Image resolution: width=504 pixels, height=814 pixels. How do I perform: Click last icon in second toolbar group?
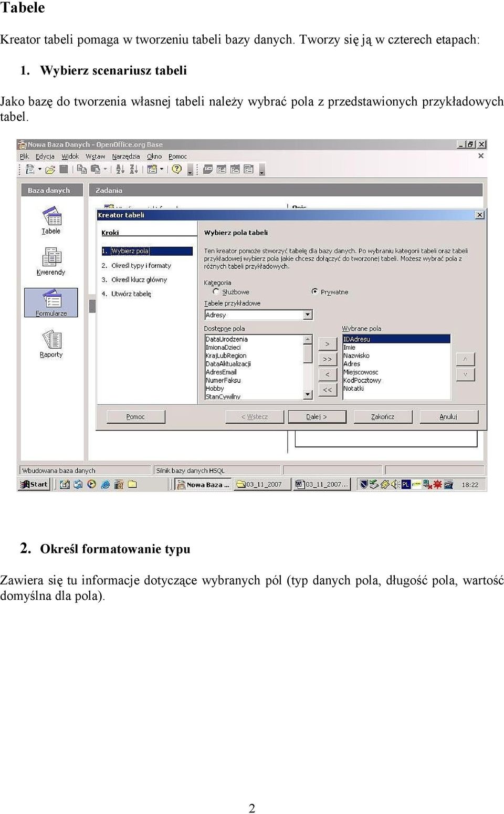pos(249,169)
